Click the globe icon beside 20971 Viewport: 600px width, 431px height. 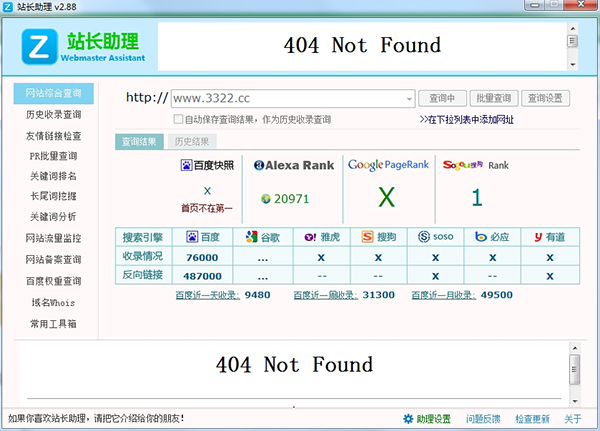266,199
